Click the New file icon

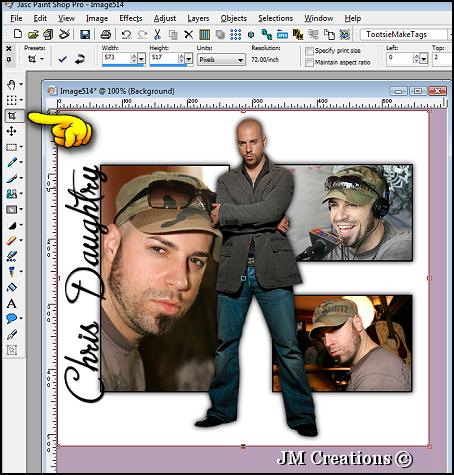[18, 34]
